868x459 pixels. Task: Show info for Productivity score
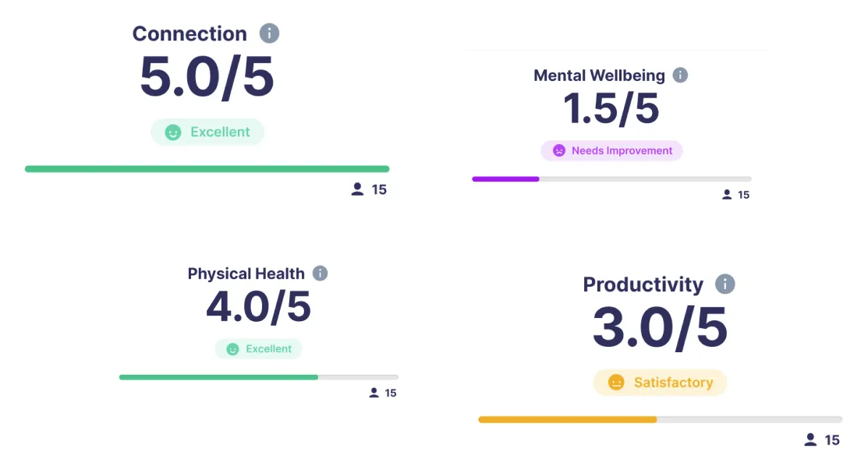[725, 284]
